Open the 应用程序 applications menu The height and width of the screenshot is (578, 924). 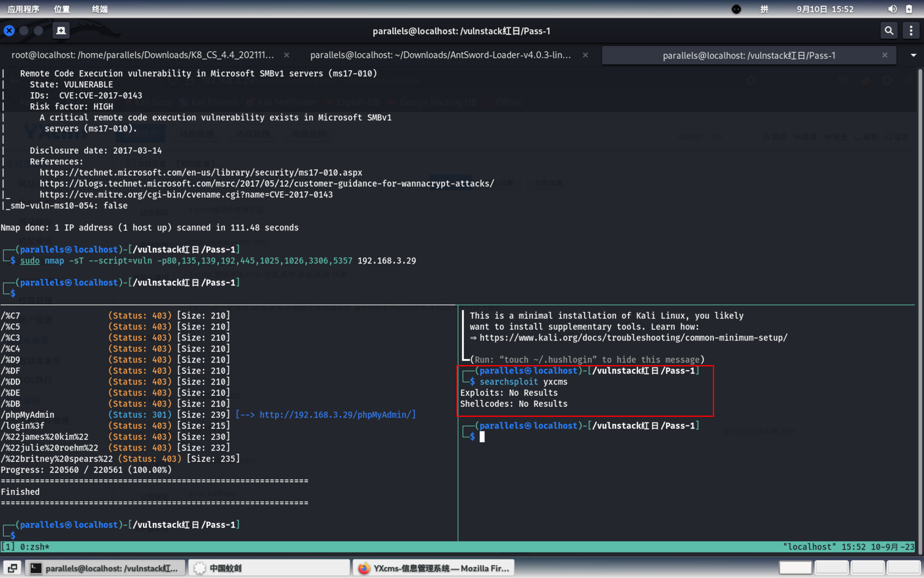pos(23,9)
